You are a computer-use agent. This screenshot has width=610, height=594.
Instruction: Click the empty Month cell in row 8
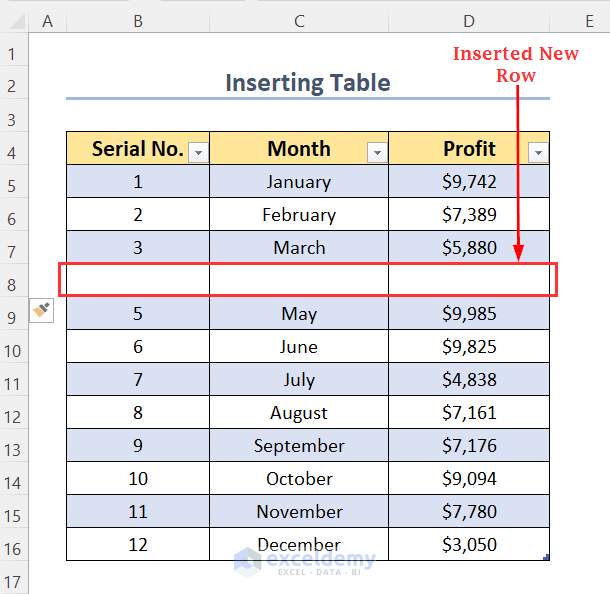[299, 281]
